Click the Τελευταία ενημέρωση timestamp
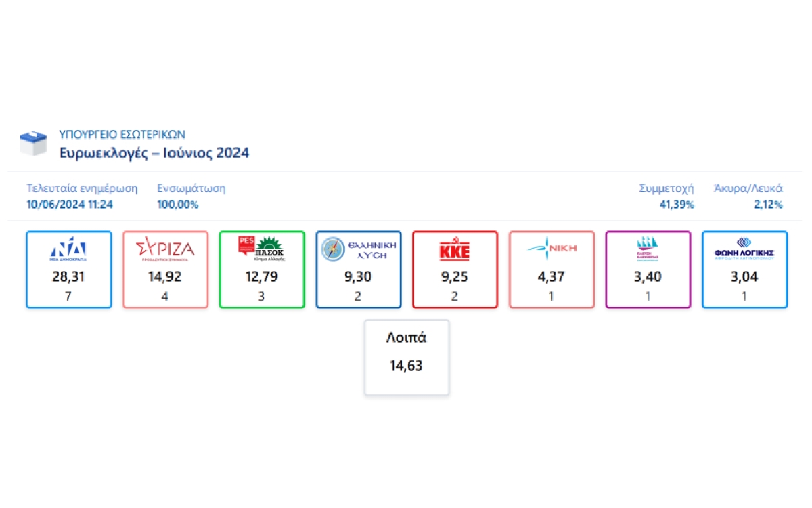The image size is (812, 508). [x=82, y=196]
